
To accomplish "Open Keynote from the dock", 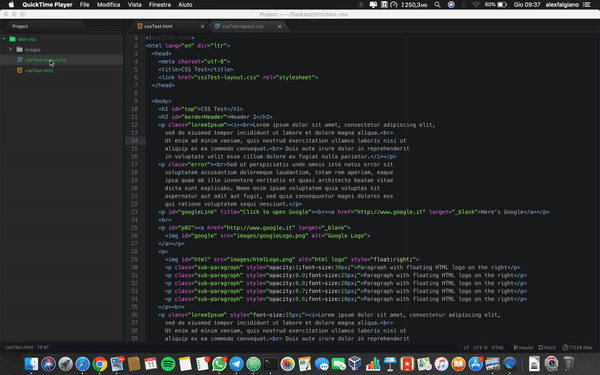I will (x=390, y=364).
